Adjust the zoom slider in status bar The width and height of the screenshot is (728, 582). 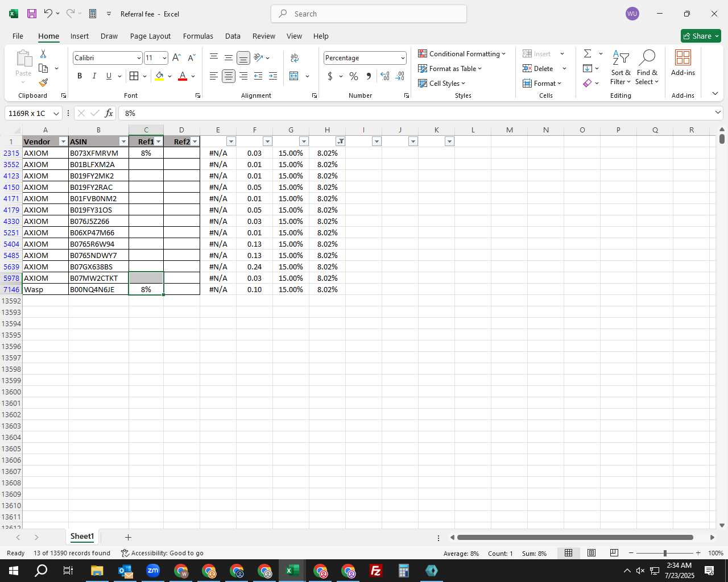click(x=665, y=553)
